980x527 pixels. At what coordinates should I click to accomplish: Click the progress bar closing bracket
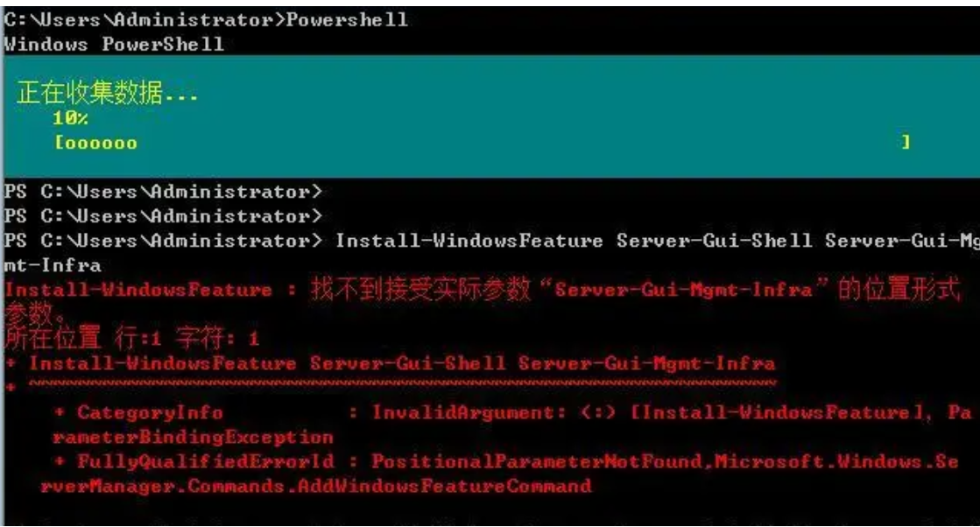(905, 143)
